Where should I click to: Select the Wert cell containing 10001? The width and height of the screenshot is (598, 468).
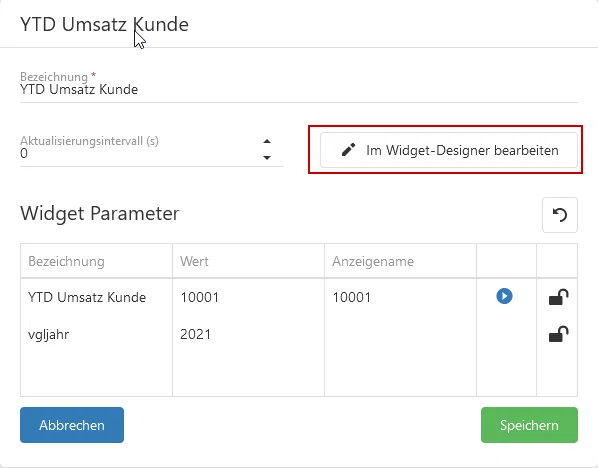click(249, 297)
